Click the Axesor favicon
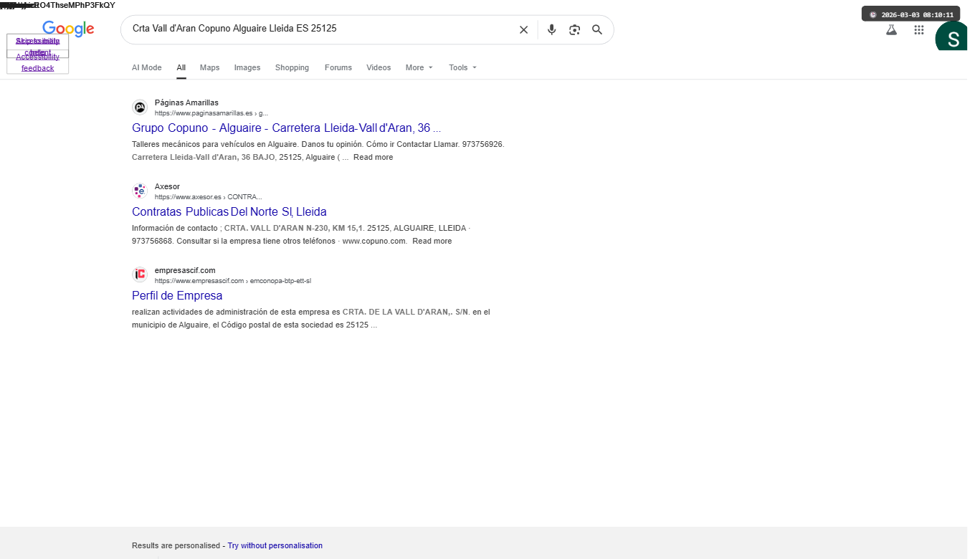This screenshot has height=559, width=980. click(x=140, y=191)
